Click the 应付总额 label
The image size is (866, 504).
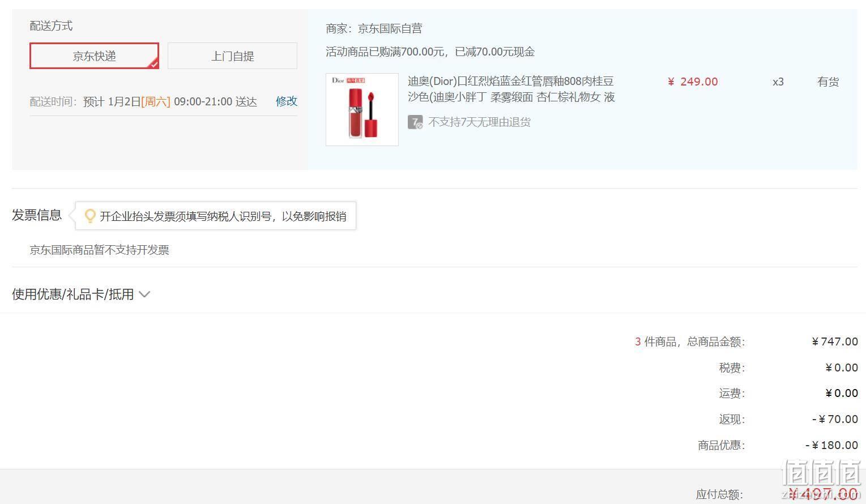point(719,494)
